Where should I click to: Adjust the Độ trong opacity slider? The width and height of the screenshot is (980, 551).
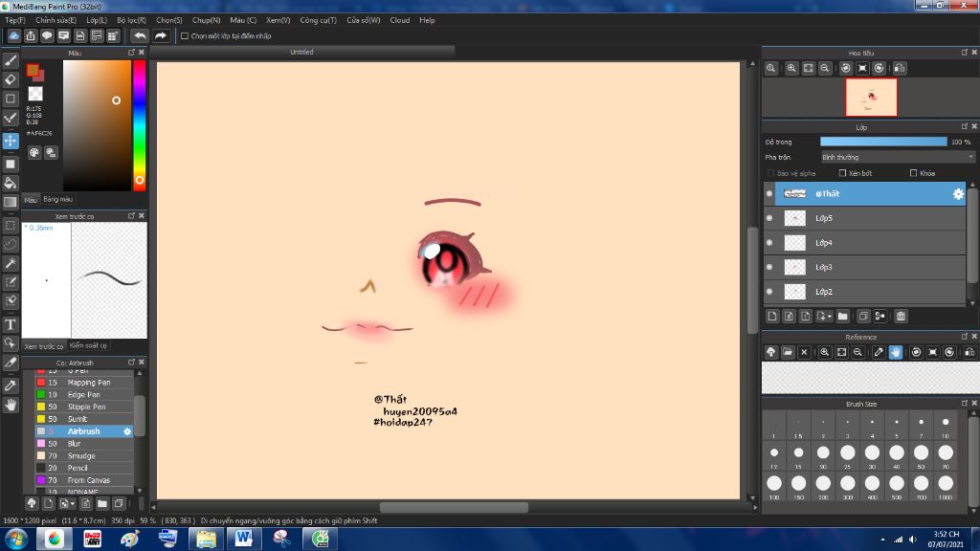tap(883, 142)
